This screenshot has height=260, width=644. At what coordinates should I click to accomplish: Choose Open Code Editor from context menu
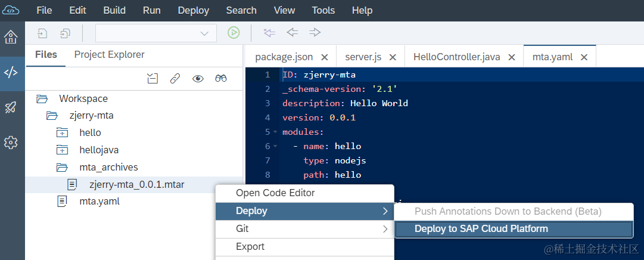(x=305, y=193)
